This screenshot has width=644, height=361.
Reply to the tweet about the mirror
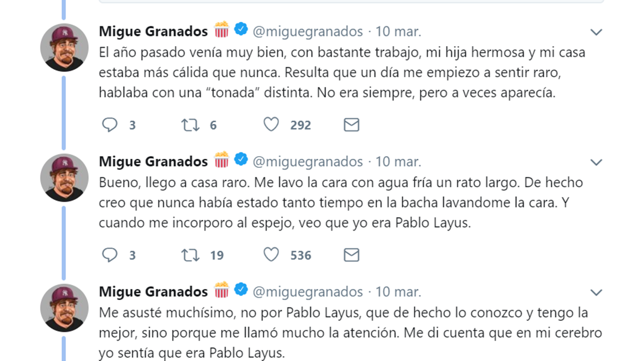tap(110, 255)
